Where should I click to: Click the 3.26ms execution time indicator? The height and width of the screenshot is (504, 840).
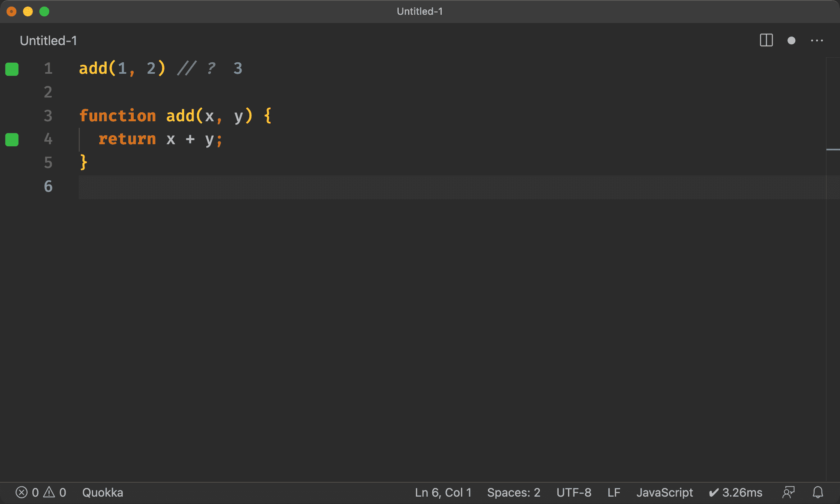coord(736,492)
